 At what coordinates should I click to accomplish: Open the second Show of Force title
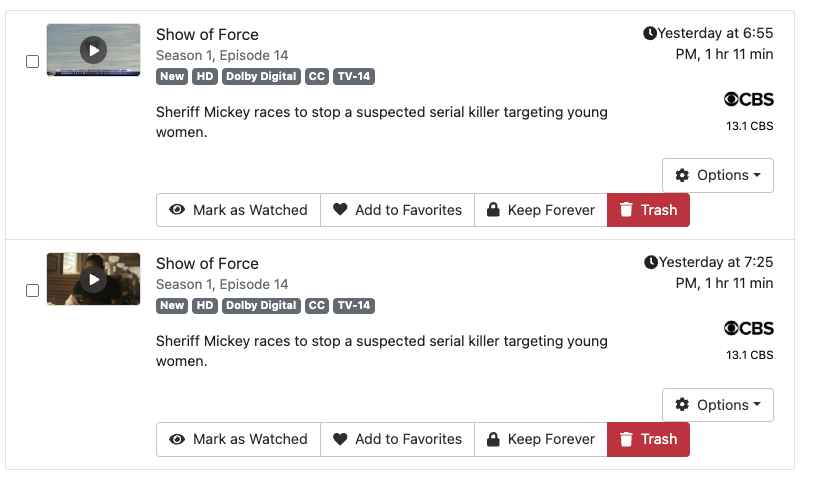(x=207, y=263)
